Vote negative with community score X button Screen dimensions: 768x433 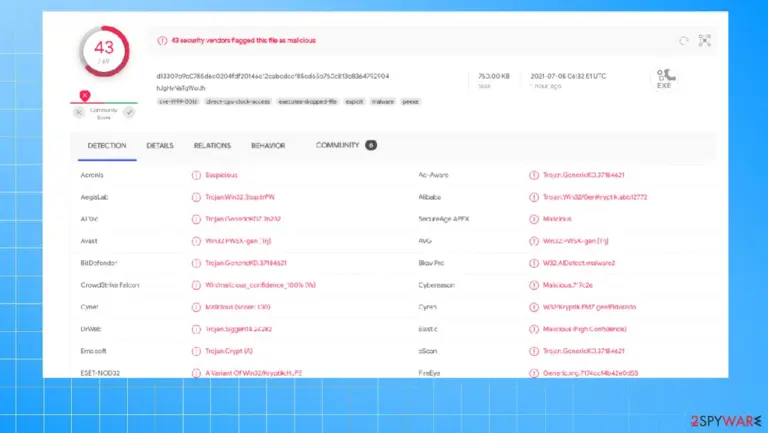(x=79, y=112)
